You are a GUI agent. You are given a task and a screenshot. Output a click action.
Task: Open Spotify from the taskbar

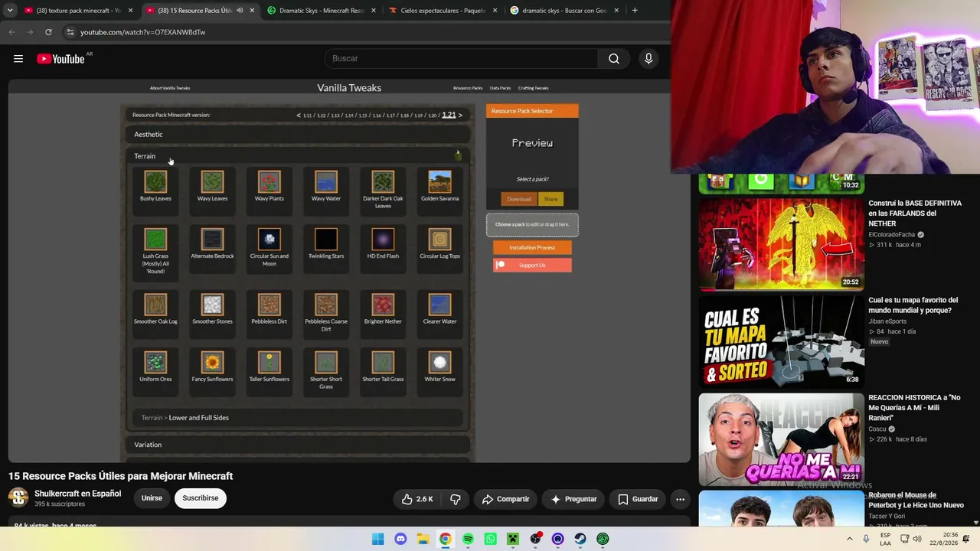pyautogui.click(x=468, y=539)
